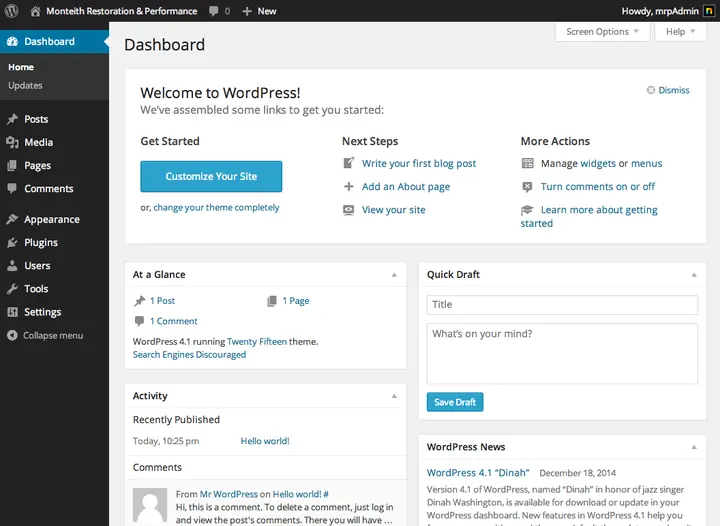Click the home icon in admin bar
The width and height of the screenshot is (720, 526).
coord(35,11)
